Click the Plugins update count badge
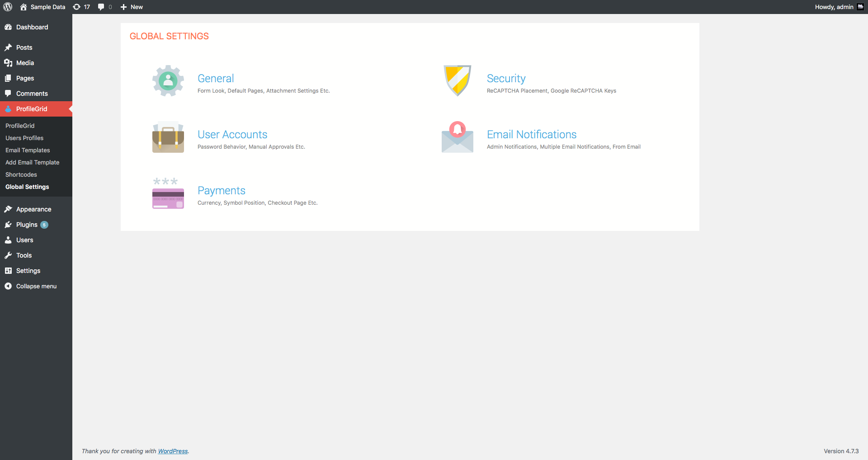 point(44,225)
